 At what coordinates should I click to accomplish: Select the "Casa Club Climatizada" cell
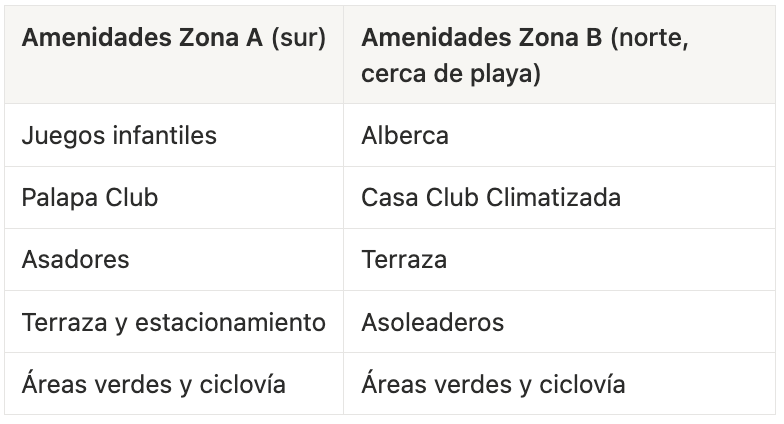coord(491,197)
